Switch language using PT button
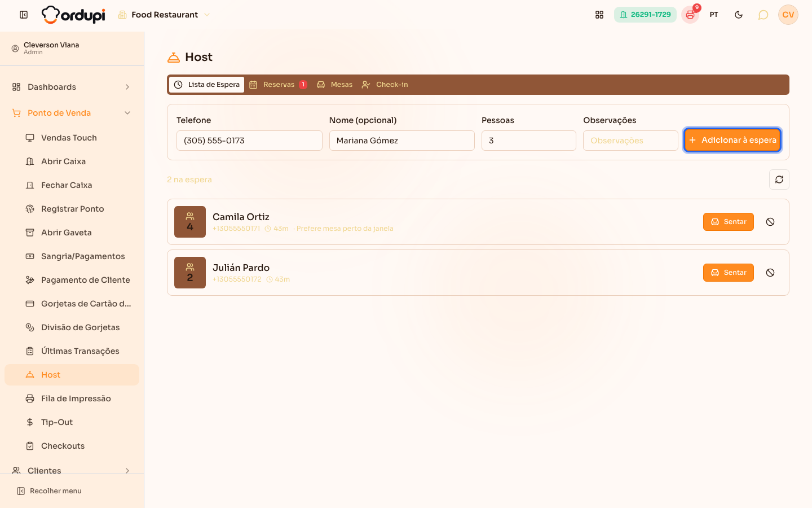 coord(714,15)
